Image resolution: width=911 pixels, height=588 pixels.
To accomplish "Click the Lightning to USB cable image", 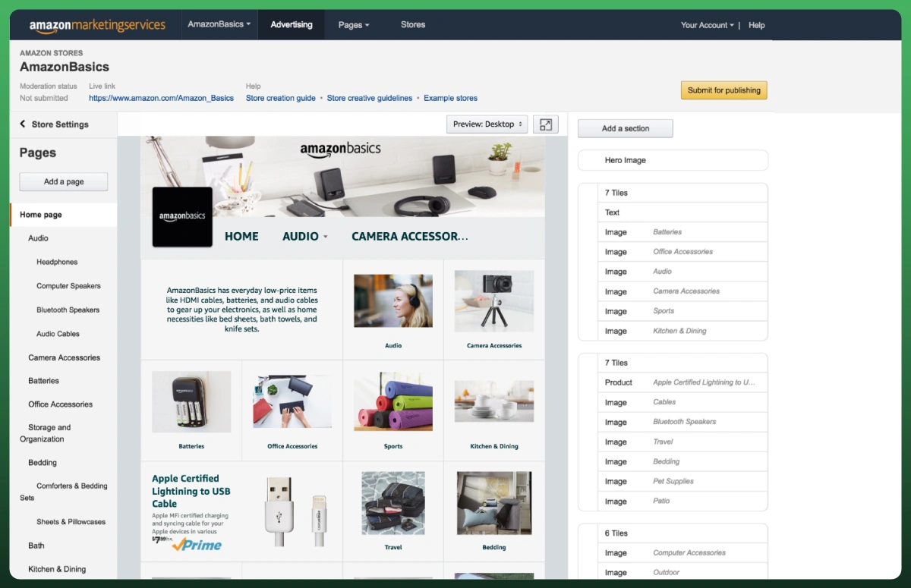I will [x=297, y=512].
